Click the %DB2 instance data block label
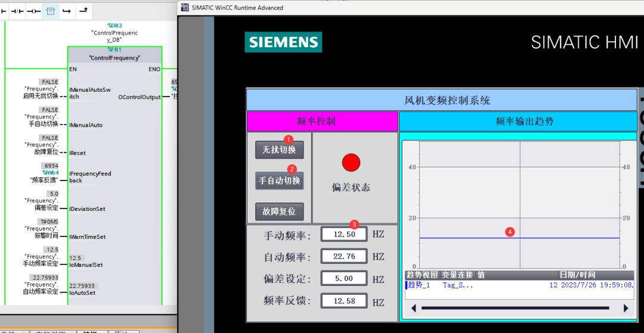The image size is (644, 333). tap(114, 26)
